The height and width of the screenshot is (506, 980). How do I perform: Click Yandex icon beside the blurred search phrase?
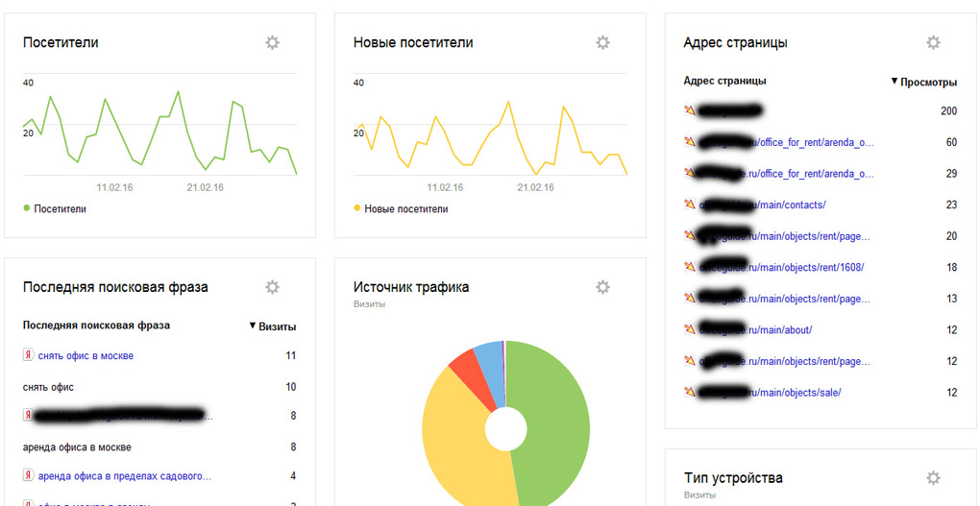click(x=28, y=415)
